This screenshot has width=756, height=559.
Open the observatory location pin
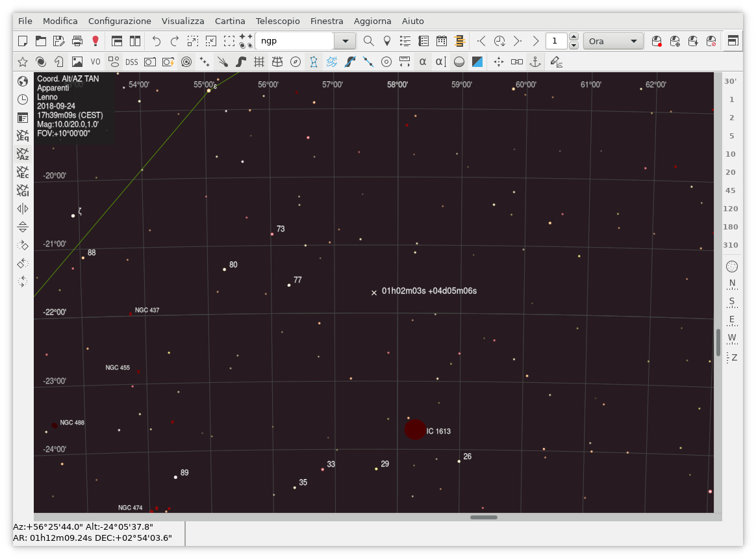click(386, 41)
